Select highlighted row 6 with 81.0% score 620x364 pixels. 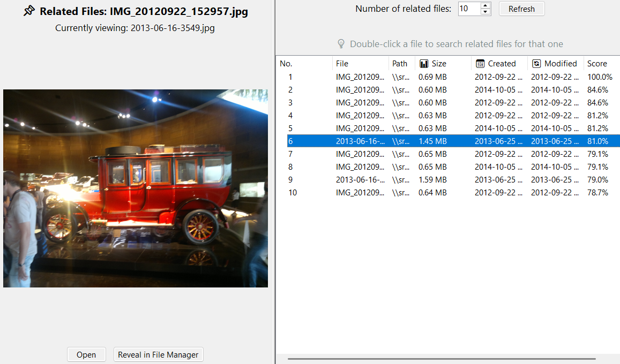(x=453, y=141)
